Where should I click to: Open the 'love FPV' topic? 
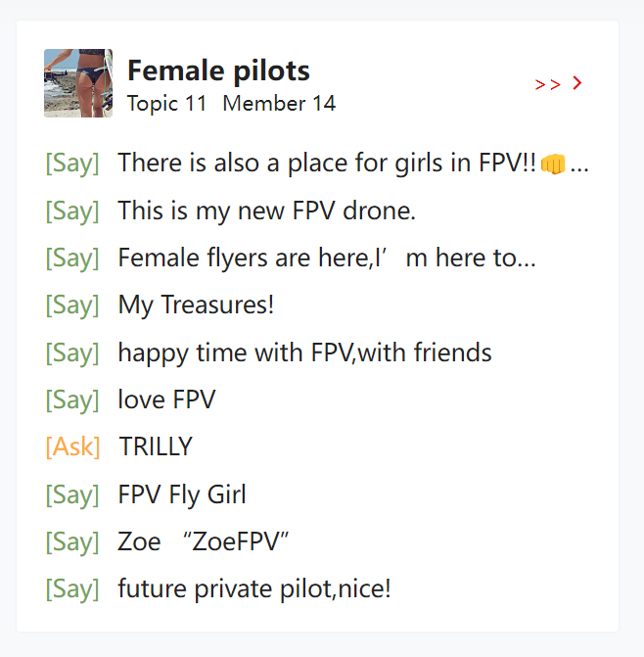click(166, 399)
